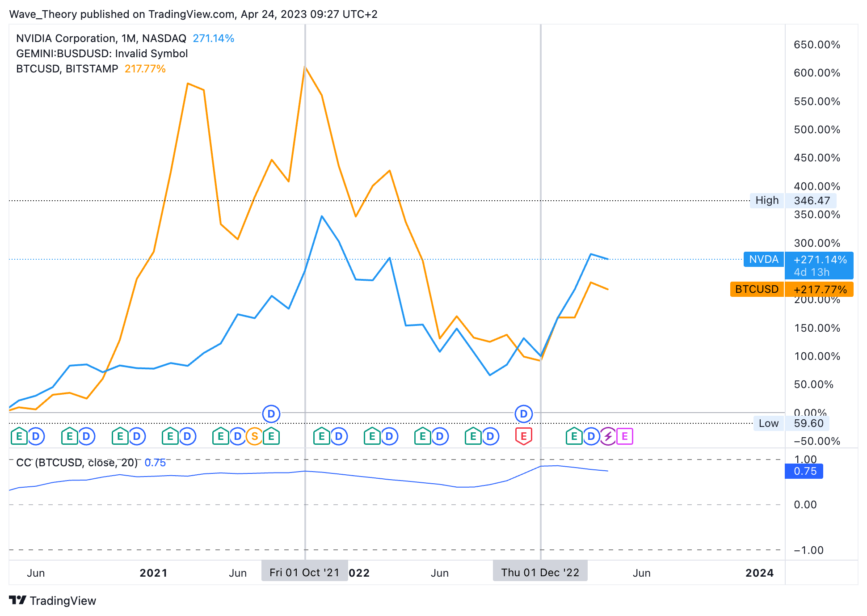
Task: Click the BTCUSD, BITSTAMP legend entry
Action: point(67,69)
